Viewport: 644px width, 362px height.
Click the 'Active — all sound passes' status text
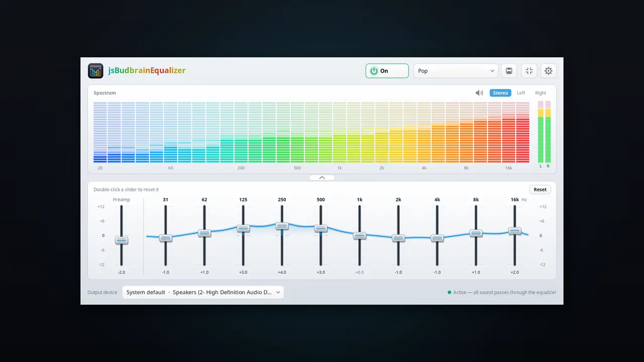tap(505, 292)
